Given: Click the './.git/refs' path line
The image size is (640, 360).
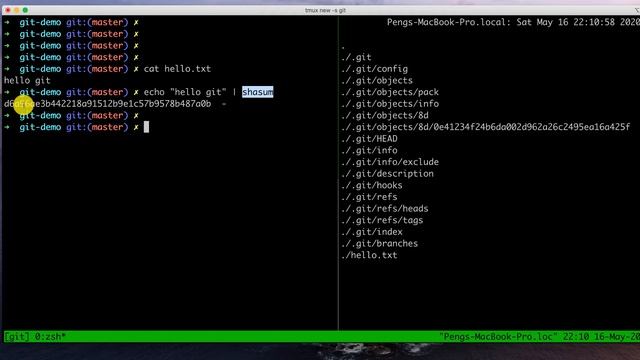Looking at the screenshot, I should tap(369, 197).
